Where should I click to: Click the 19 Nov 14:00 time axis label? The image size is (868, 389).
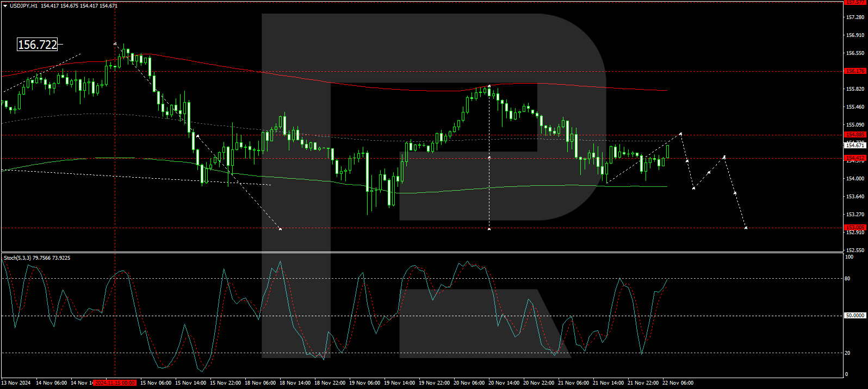(399, 383)
